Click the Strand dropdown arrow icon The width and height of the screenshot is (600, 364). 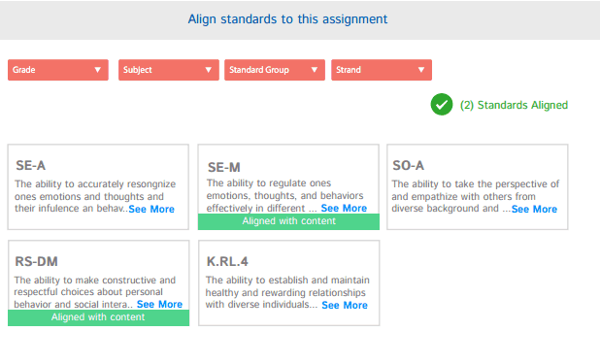(421, 70)
